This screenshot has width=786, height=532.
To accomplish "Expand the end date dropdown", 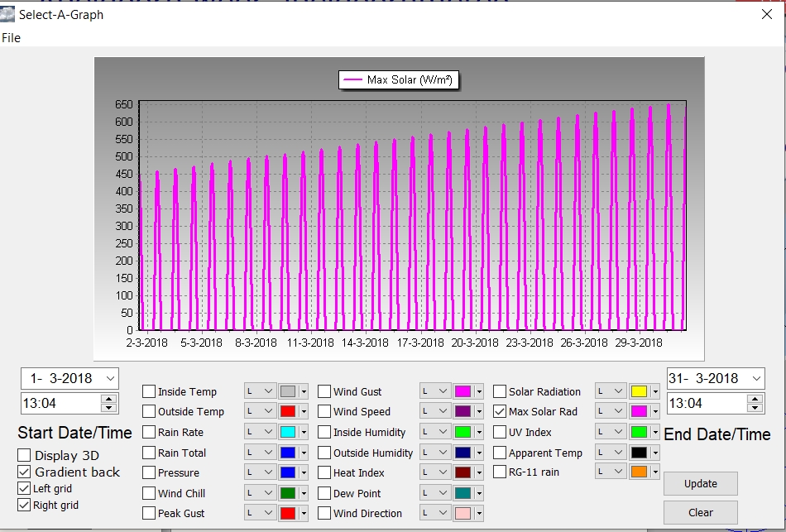I will pos(755,378).
